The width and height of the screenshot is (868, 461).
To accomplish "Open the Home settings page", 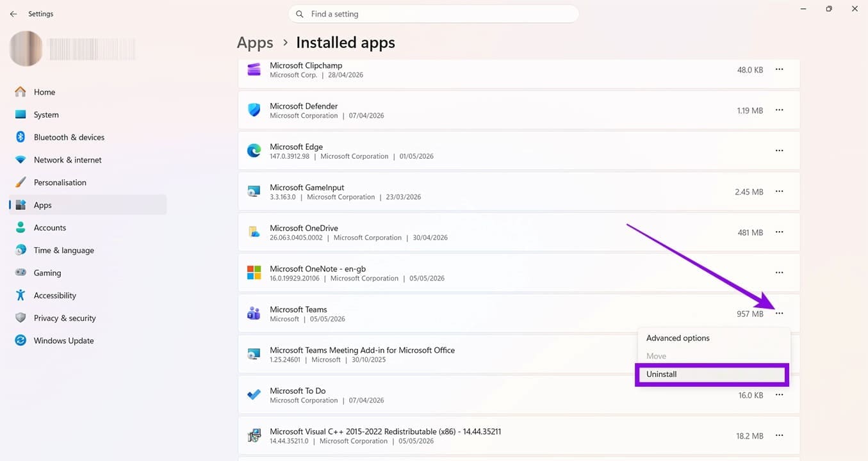I will [x=88, y=92].
